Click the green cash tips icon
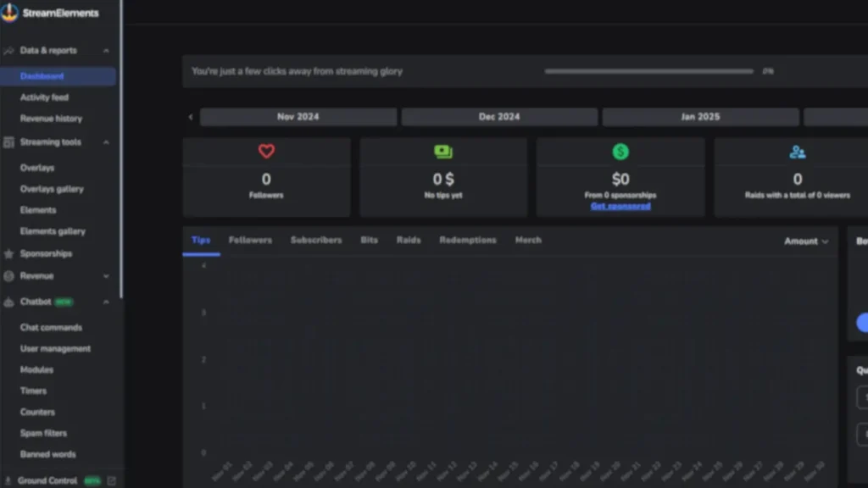Image resolution: width=868 pixels, height=488 pixels. pyautogui.click(x=443, y=152)
